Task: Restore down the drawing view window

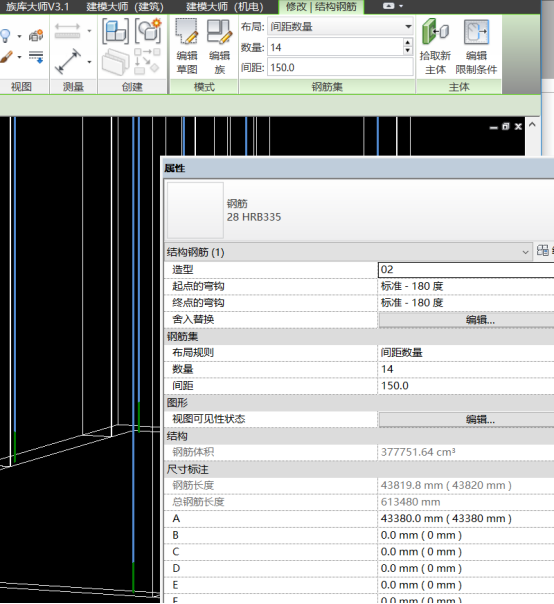Action: 506,126
